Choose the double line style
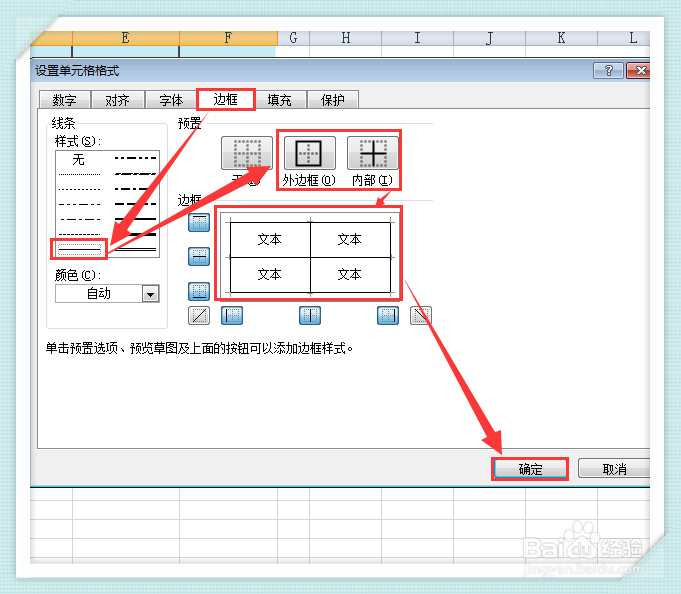The height and width of the screenshot is (594, 681). pos(135,249)
